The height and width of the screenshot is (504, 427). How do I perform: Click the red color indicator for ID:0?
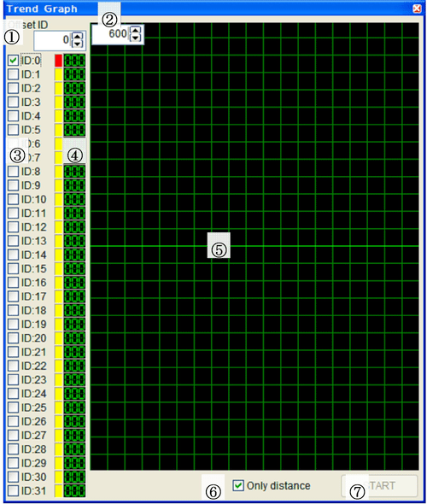tap(58, 61)
